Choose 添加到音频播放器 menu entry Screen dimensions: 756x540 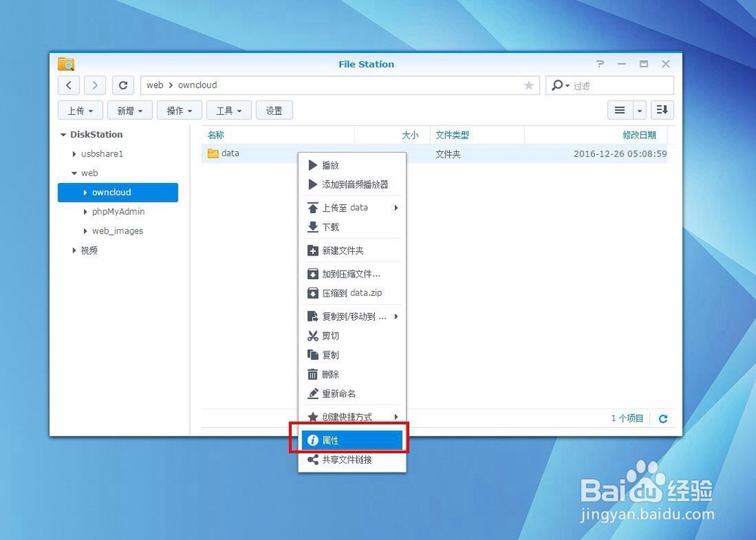352,185
